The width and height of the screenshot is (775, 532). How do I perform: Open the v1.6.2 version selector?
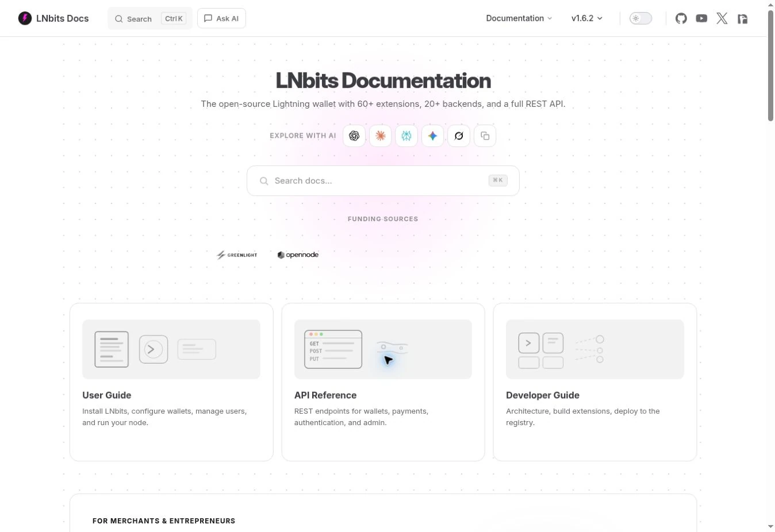click(x=587, y=18)
